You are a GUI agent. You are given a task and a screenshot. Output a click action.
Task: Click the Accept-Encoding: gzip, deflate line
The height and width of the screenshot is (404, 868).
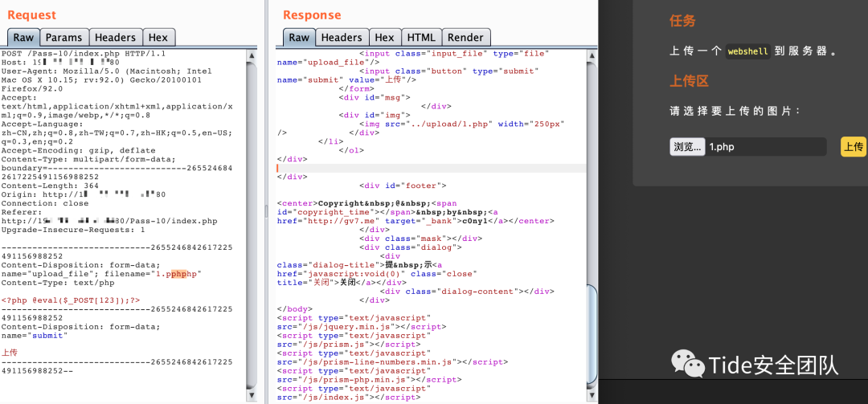78,150
